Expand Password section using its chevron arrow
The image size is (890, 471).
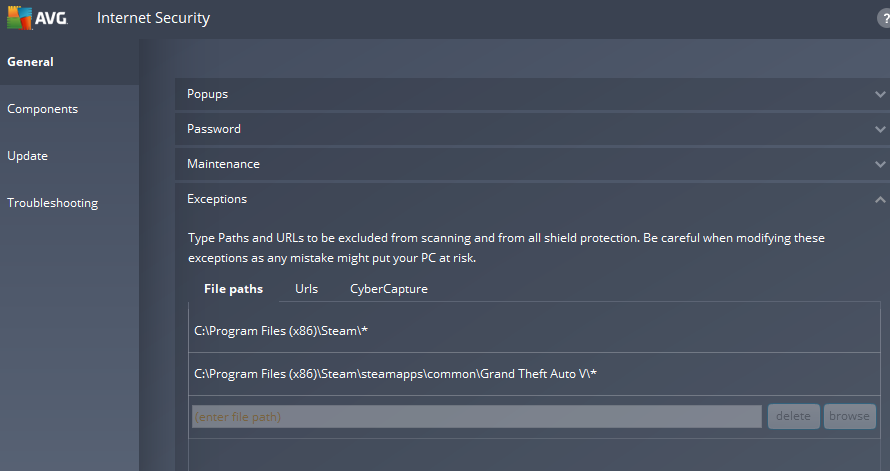point(879,129)
